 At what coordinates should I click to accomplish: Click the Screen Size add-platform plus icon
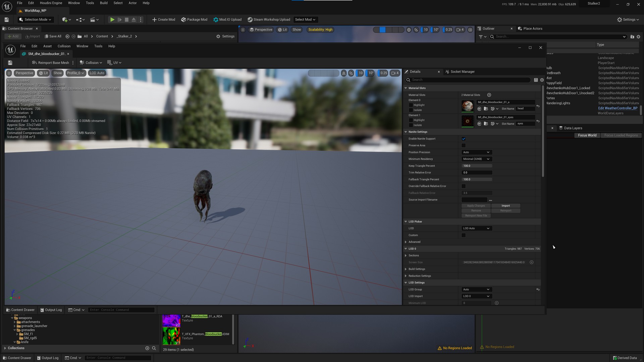[x=532, y=262]
